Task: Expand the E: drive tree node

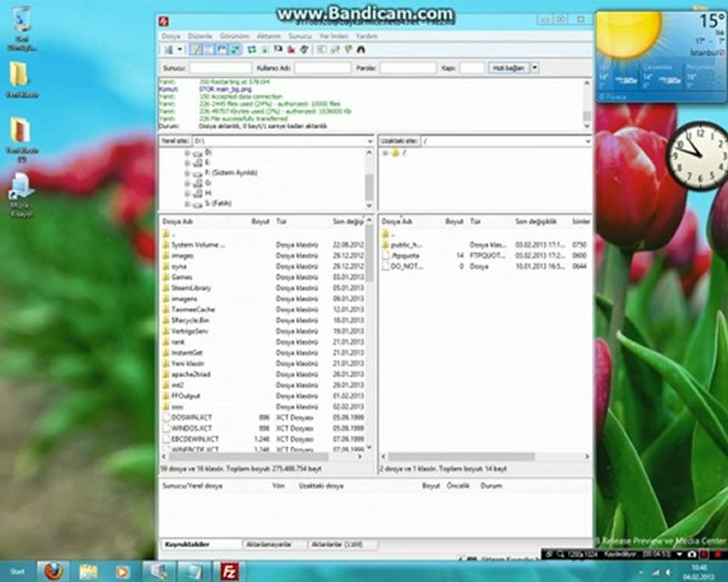Action: 187,162
